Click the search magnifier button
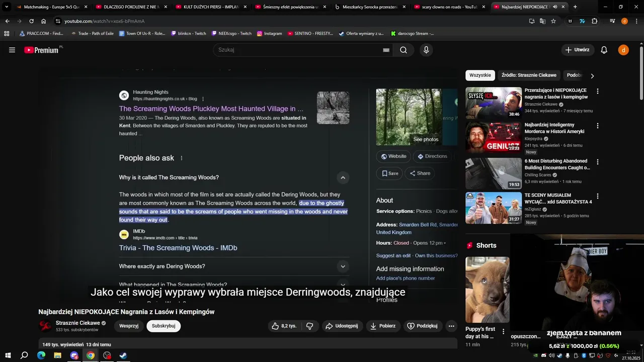 pos(404,50)
